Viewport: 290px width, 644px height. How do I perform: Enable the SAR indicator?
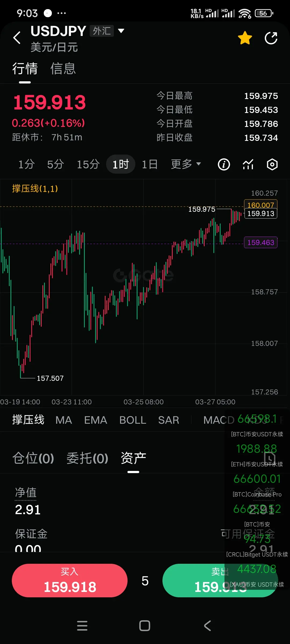168,420
